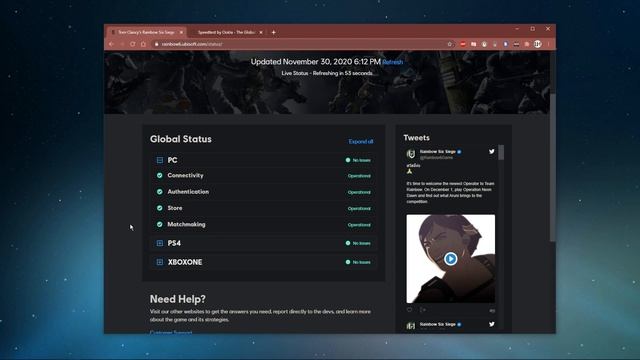Reload the page using the browser refresh icon
Screen dimensions: 640x360
pyautogui.click(x=133, y=44)
